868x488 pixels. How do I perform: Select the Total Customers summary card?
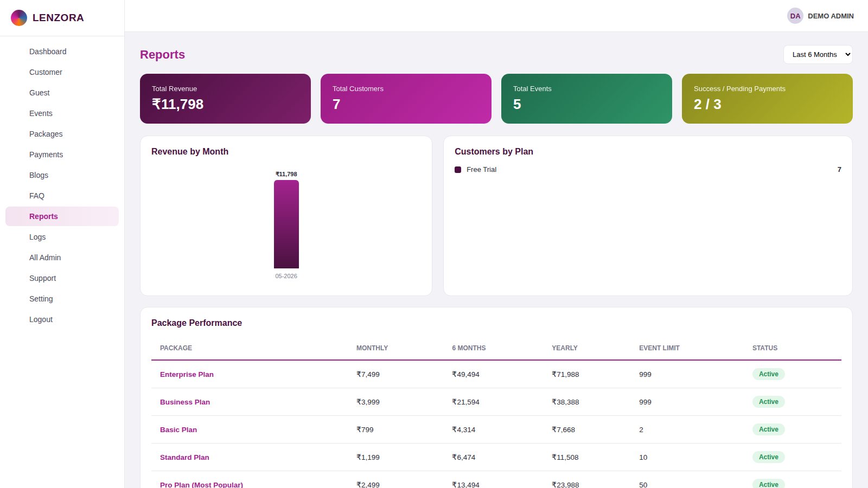click(x=406, y=99)
